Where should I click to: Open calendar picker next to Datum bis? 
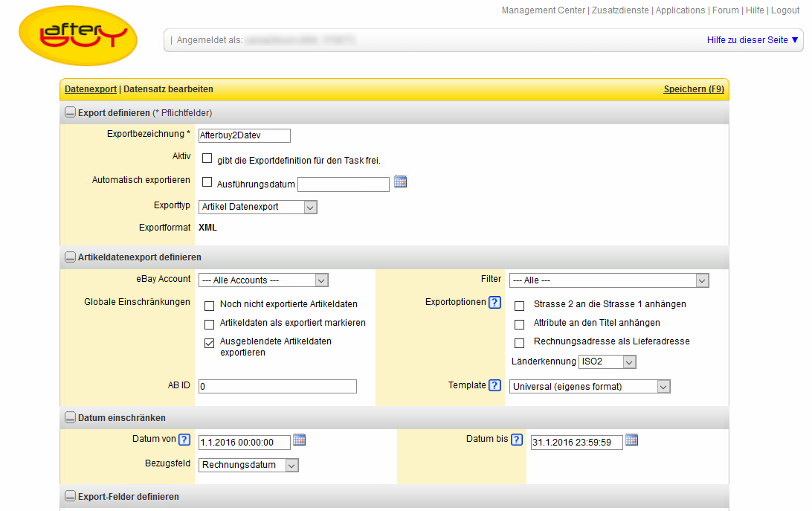[631, 440]
